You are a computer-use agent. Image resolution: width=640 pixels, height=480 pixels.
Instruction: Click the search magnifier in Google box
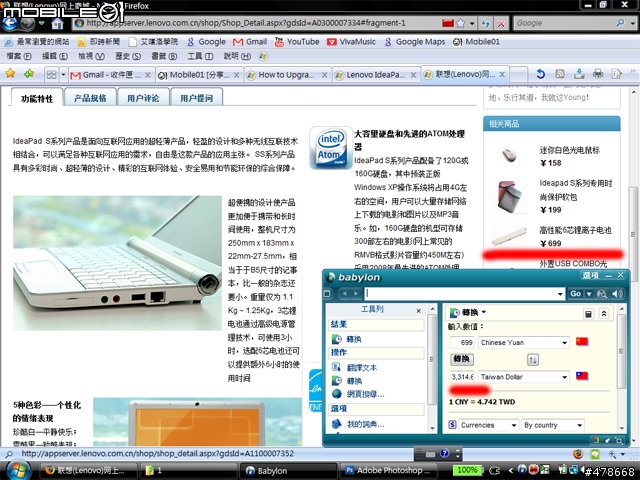(x=620, y=23)
